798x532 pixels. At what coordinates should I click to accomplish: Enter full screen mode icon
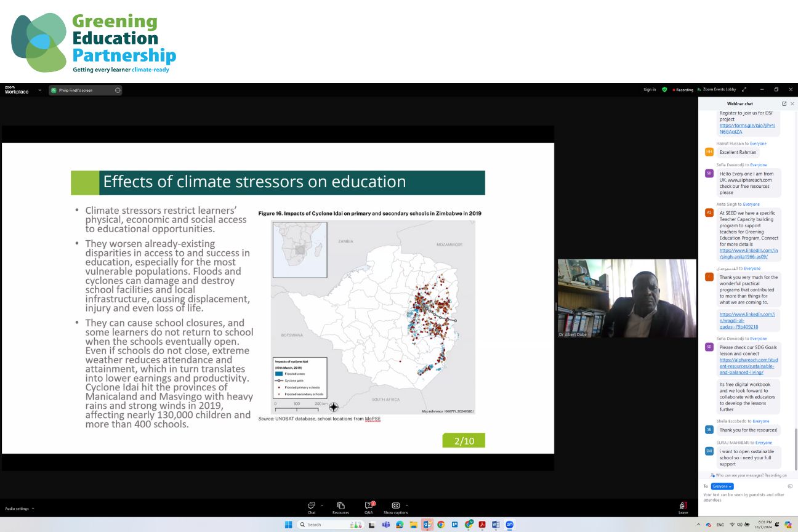744,90
